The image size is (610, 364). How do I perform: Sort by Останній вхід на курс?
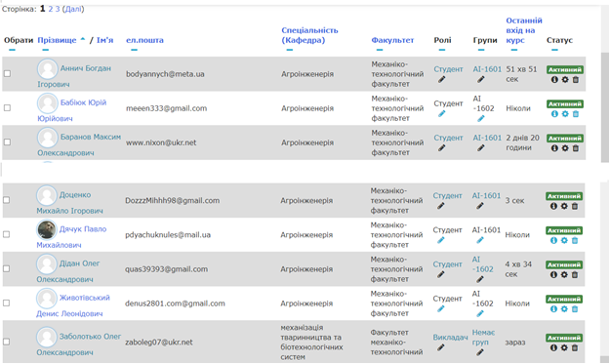click(524, 30)
